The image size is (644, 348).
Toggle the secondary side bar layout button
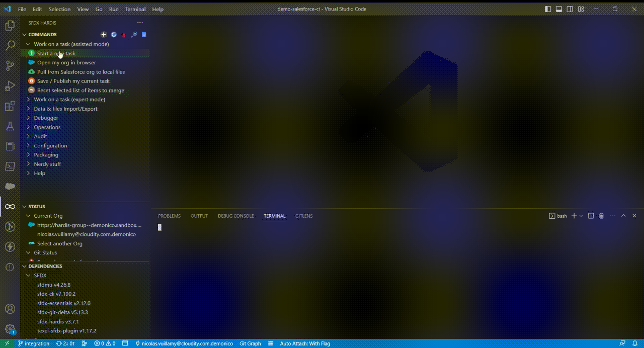(570, 9)
